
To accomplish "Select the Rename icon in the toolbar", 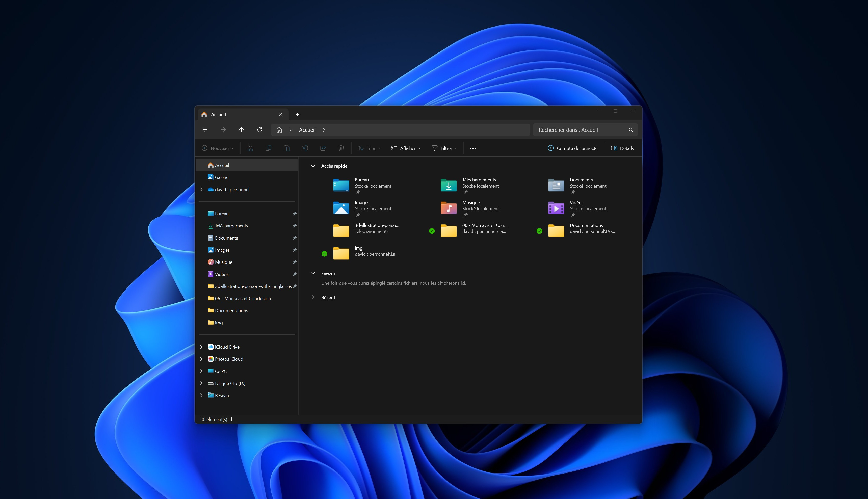I will pos(305,148).
